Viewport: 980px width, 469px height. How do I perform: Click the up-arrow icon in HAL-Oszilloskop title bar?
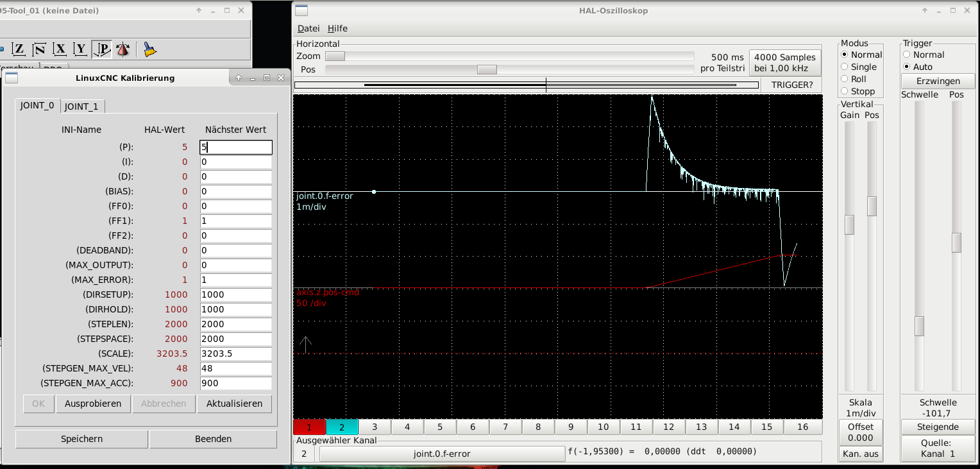tap(925, 10)
